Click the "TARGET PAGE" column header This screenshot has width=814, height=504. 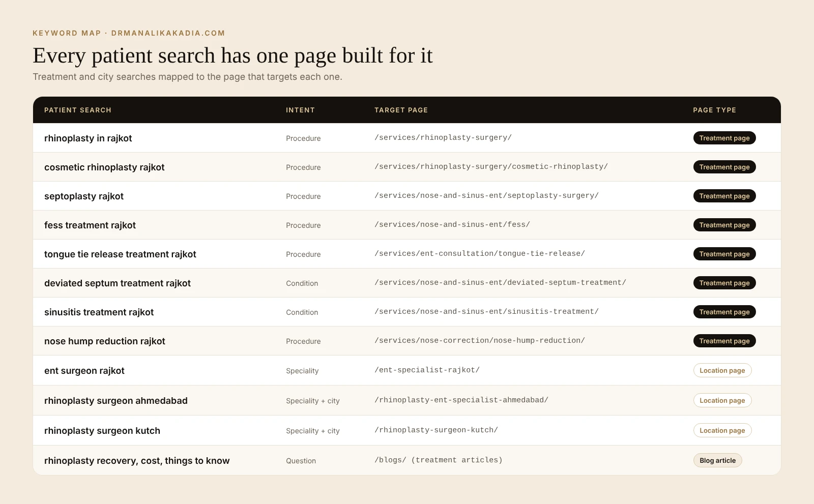pos(401,110)
